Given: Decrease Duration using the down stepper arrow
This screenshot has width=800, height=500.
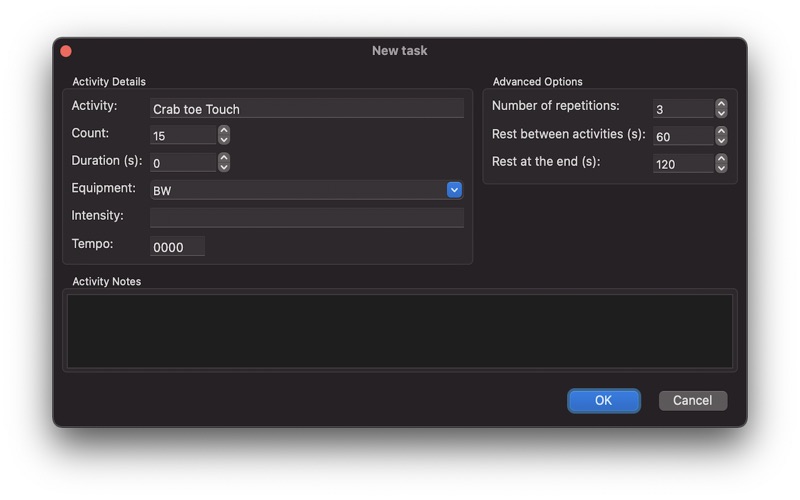Looking at the screenshot, I should click(x=223, y=167).
